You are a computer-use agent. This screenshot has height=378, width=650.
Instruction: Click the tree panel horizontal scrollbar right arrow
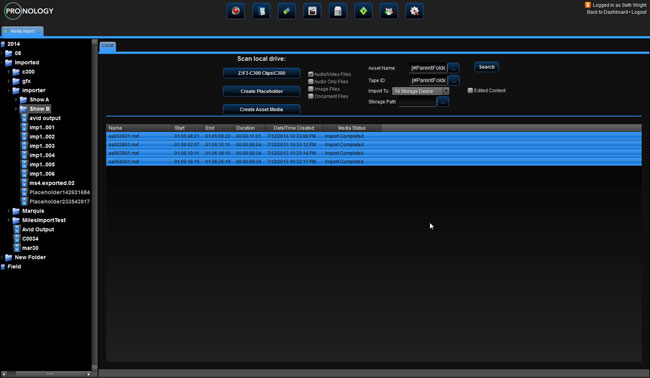[88, 374]
